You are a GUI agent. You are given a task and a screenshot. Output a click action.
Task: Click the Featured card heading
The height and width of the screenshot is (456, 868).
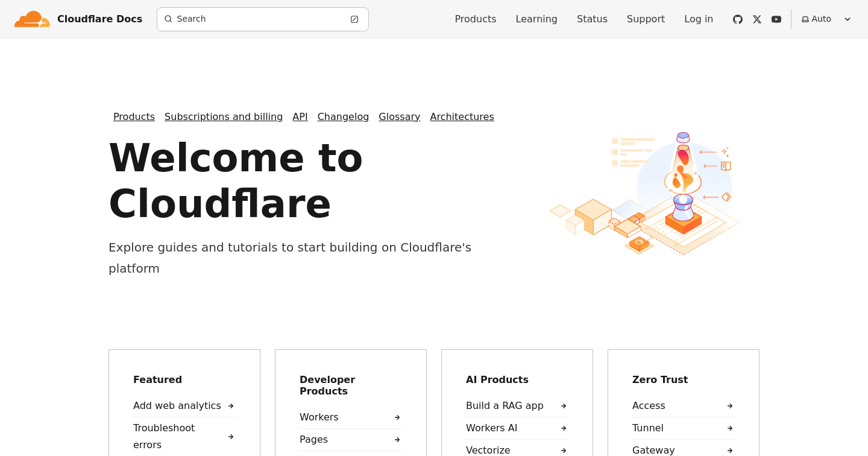coord(157,380)
